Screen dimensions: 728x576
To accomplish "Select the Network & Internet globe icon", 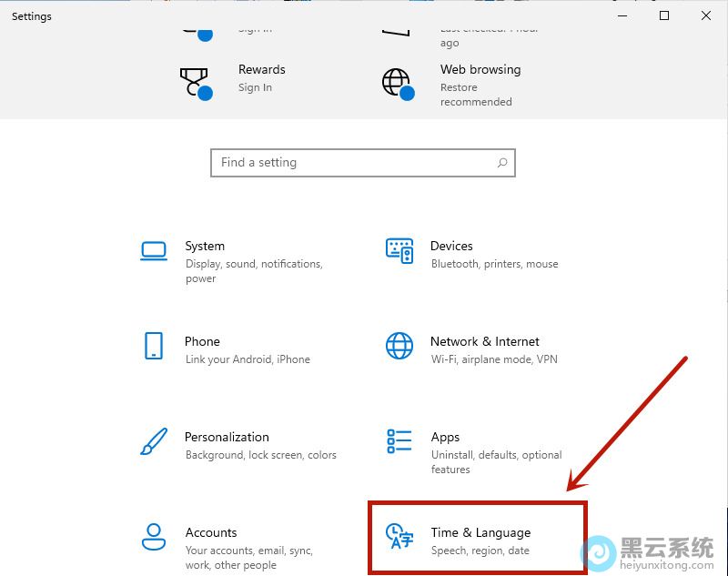I will [x=399, y=346].
